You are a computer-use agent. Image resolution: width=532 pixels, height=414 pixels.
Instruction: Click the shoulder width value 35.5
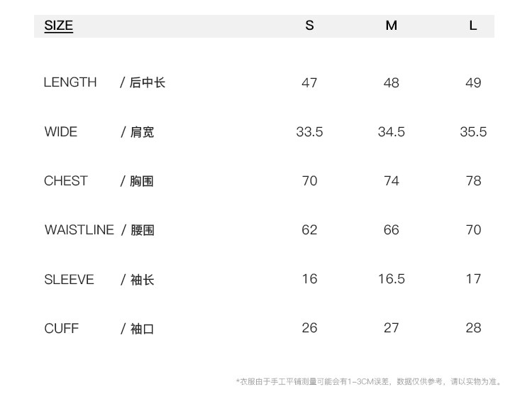pos(473,132)
